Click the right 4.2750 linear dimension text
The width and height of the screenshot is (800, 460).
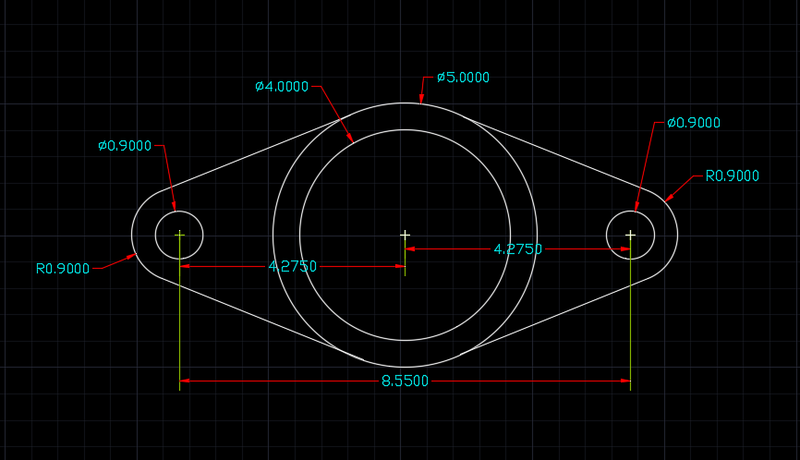(x=518, y=249)
